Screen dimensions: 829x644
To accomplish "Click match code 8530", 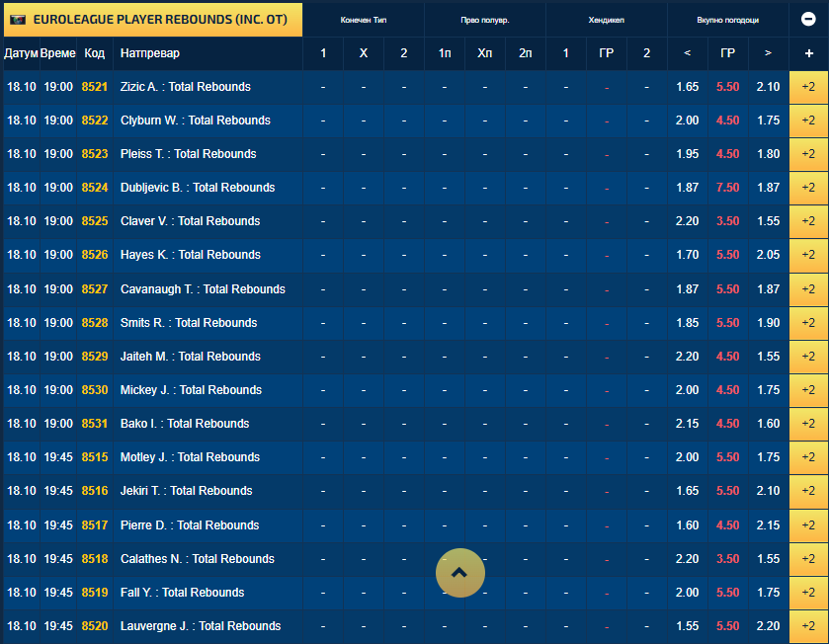I will (x=95, y=390).
